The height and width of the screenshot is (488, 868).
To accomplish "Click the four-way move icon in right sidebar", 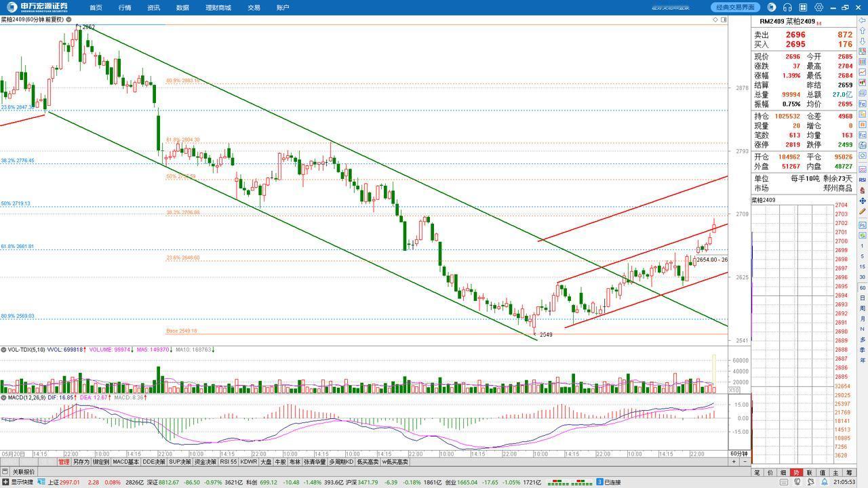I will pos(862,201).
